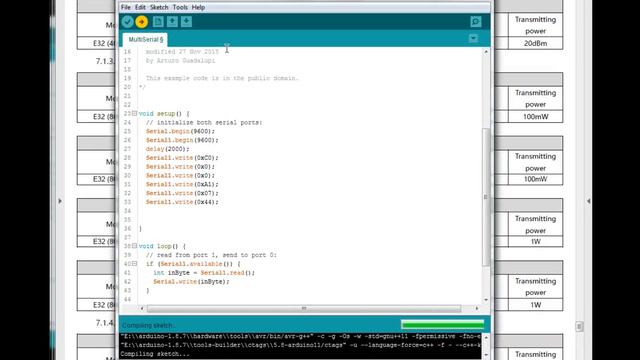This screenshot has height=360, width=640.
Task: Click the line Serial.begin(9600);
Action: coord(180,131)
